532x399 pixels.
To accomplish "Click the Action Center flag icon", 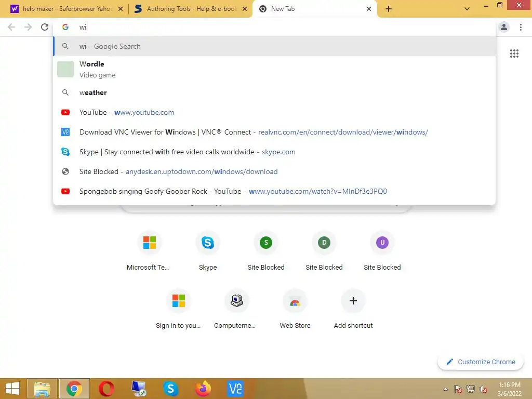I will 458,389.
